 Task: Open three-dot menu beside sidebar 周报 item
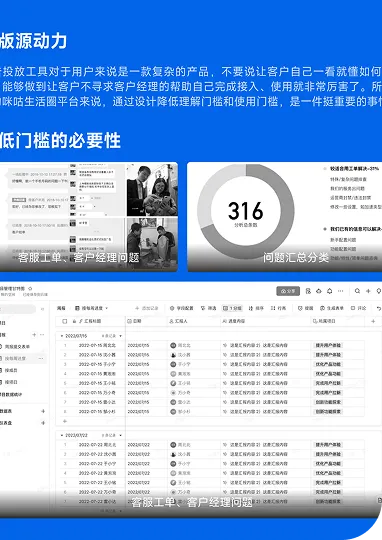point(42,334)
